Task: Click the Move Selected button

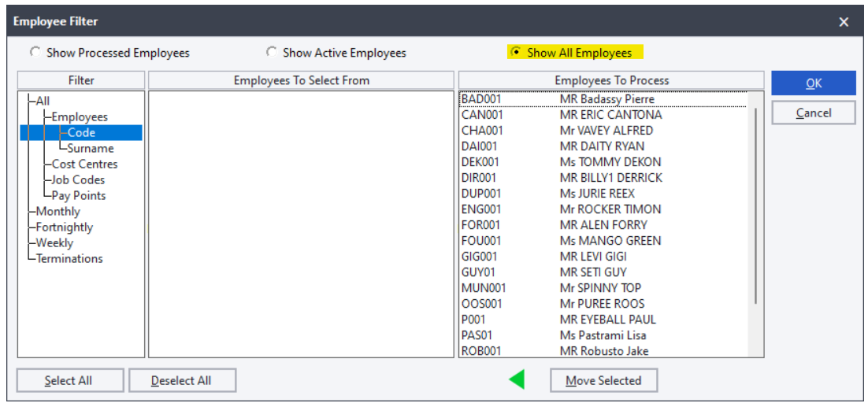Action: pyautogui.click(x=603, y=380)
